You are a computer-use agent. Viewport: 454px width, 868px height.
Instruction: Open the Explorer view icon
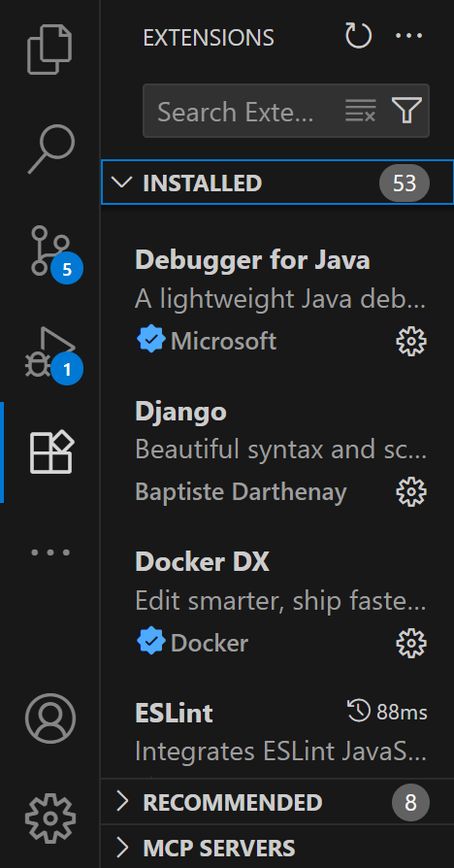tap(49, 50)
